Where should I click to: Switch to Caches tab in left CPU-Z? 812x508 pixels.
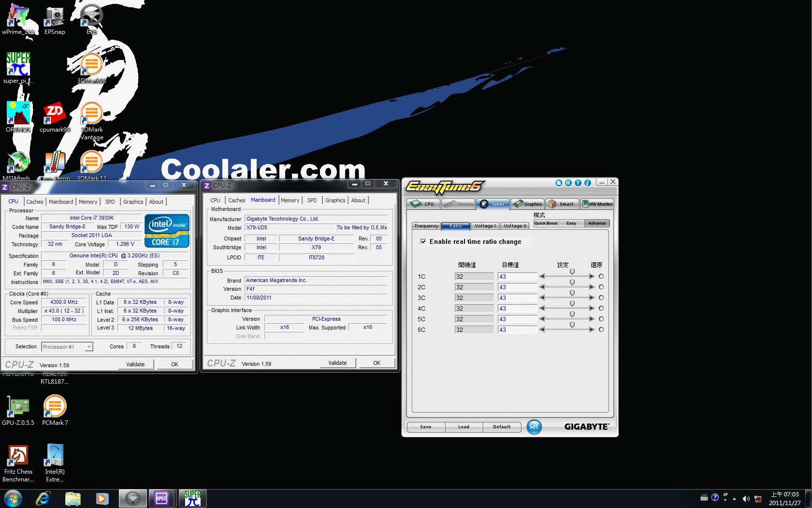tap(35, 202)
